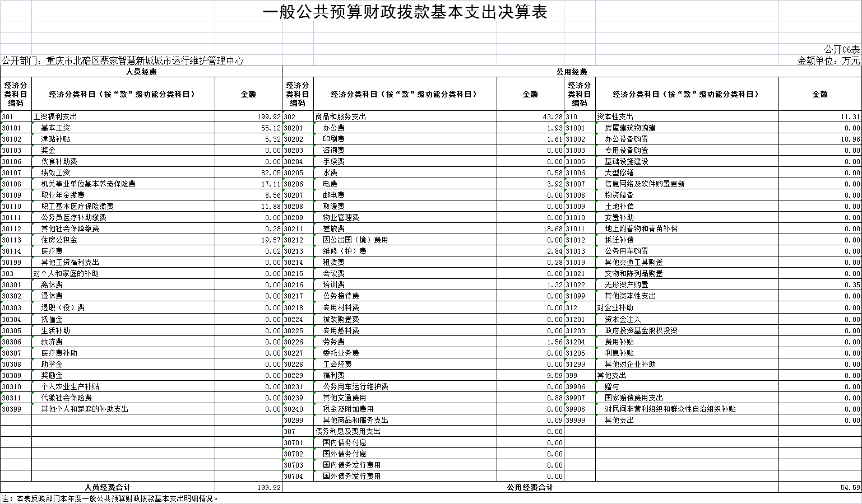Select the 对民间非营利组织和群众性自治组织补贴 cell
862x504 pixels.
pos(687,409)
